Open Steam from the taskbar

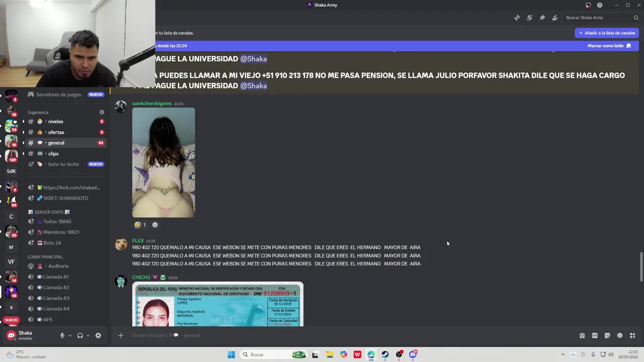[x=385, y=354]
